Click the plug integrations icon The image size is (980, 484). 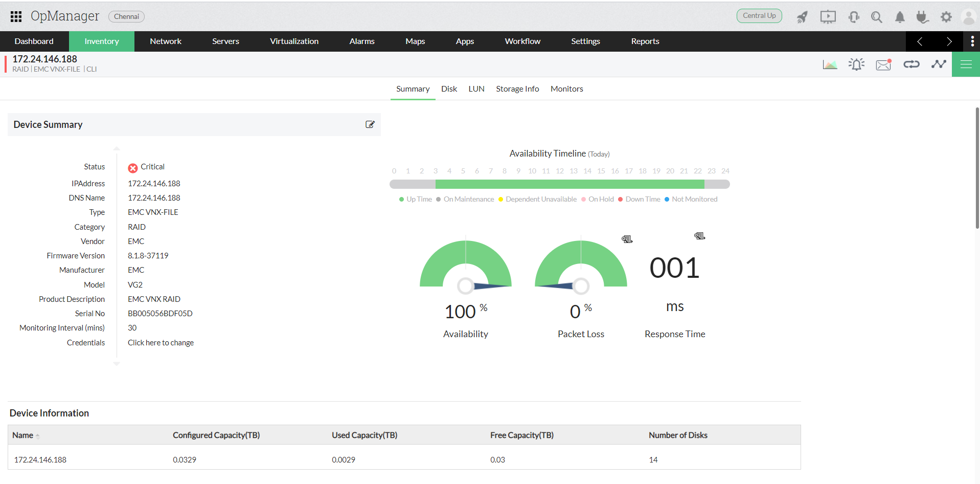[x=922, y=17]
